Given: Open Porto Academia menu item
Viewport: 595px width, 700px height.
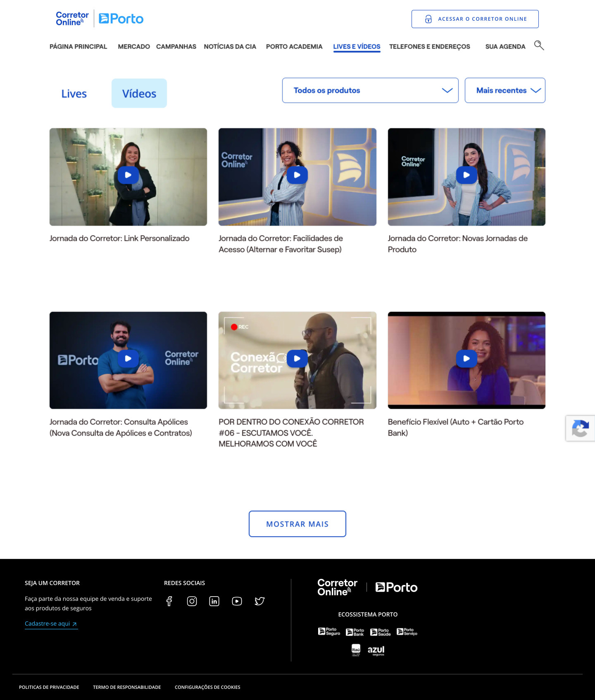Looking at the screenshot, I should (x=294, y=47).
